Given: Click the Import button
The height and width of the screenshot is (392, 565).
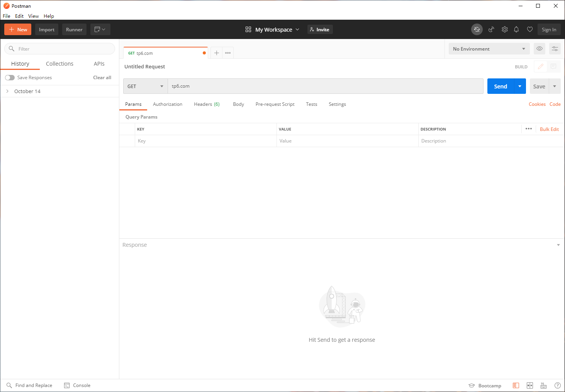Looking at the screenshot, I should pos(47,29).
